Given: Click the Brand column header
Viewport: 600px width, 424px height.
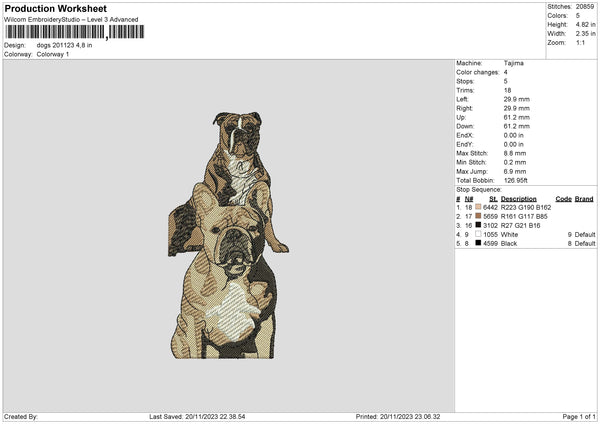Looking at the screenshot, I should (x=583, y=199).
